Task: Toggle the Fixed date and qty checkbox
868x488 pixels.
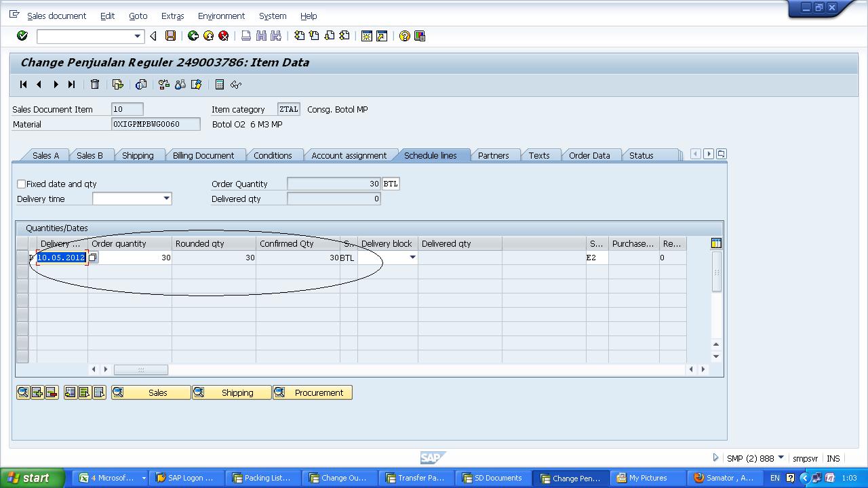Action: [22, 184]
